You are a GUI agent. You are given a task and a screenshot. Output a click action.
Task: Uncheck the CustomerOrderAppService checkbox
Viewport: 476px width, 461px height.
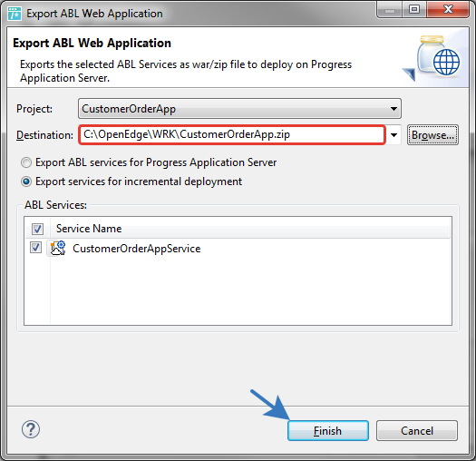click(36, 248)
